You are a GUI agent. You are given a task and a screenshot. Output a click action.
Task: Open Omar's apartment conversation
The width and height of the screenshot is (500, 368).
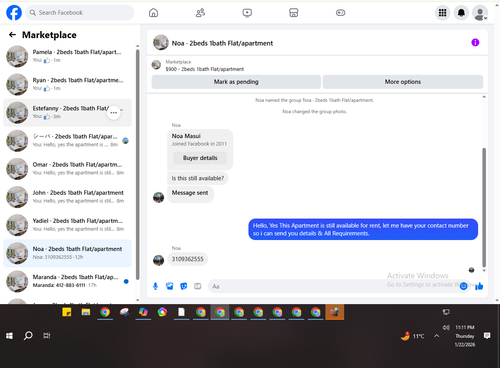coord(67,169)
